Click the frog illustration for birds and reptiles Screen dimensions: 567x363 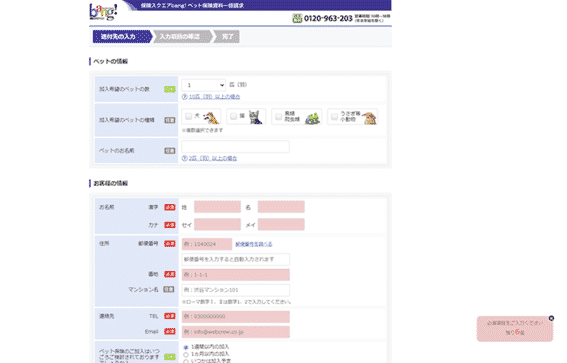click(x=312, y=118)
